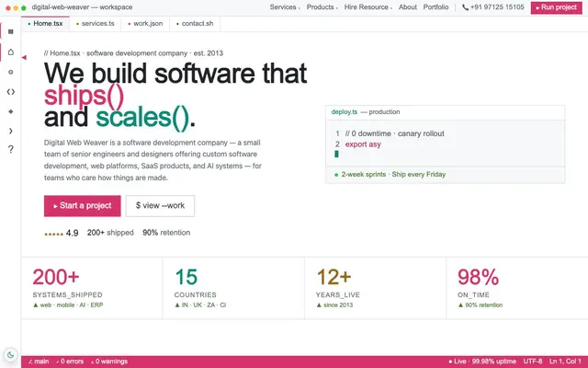Click the five-star rating icons

click(53, 234)
